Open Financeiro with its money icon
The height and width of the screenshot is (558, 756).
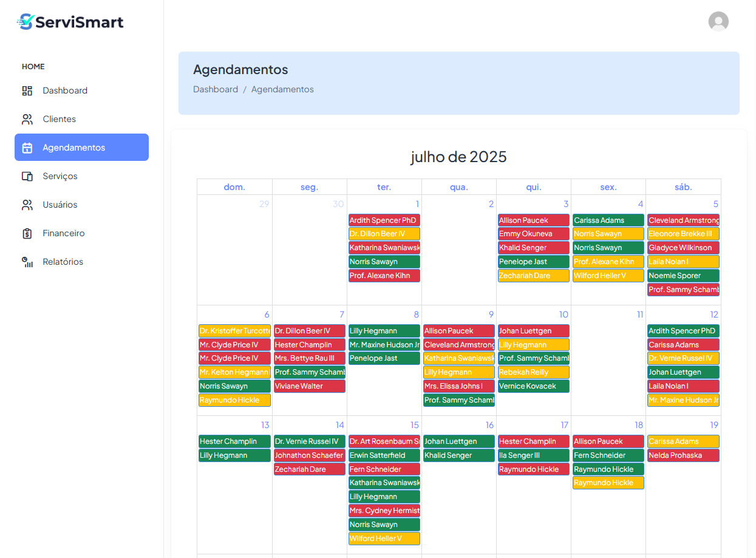[x=27, y=233]
